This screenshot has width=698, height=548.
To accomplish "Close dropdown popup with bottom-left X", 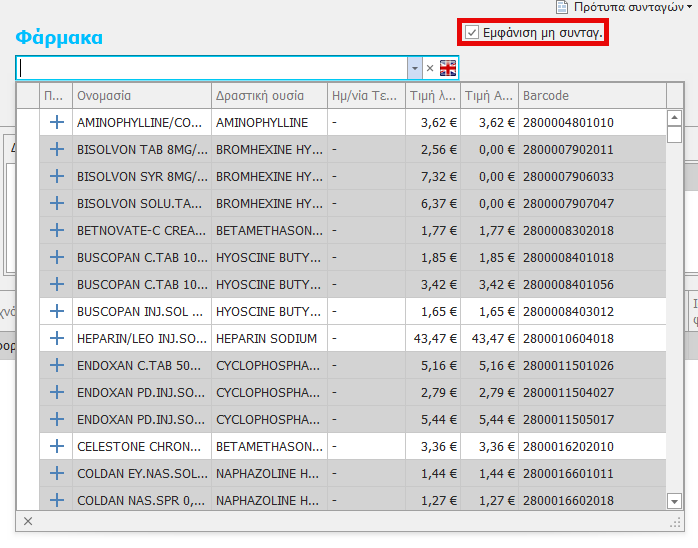I will pyautogui.click(x=28, y=521).
